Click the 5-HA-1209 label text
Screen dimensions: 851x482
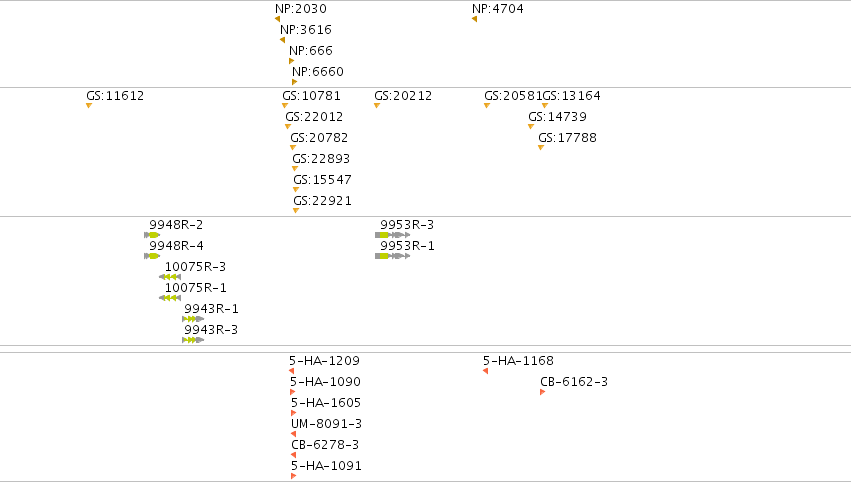pyautogui.click(x=324, y=361)
